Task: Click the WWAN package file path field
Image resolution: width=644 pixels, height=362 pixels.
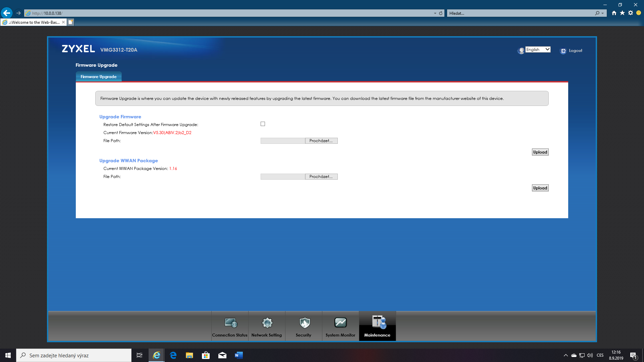Action: click(x=282, y=177)
